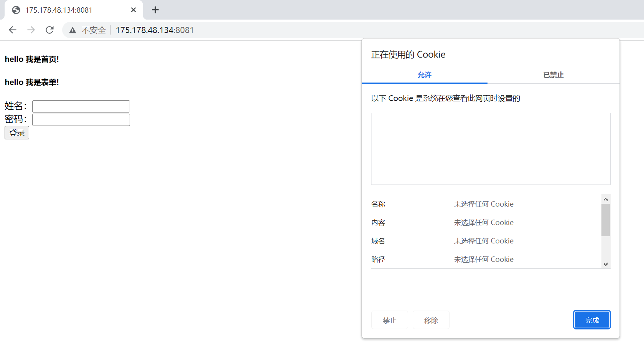Image resolution: width=644 pixels, height=354 pixels.
Task: Click the 不安全 label in address bar
Action: pyautogui.click(x=94, y=30)
